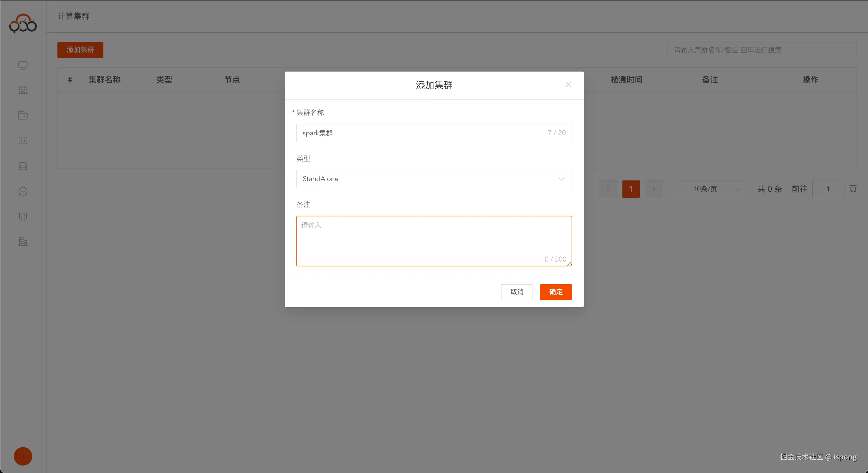Select page 1 in pagination
The image size is (868, 473).
pyautogui.click(x=631, y=189)
